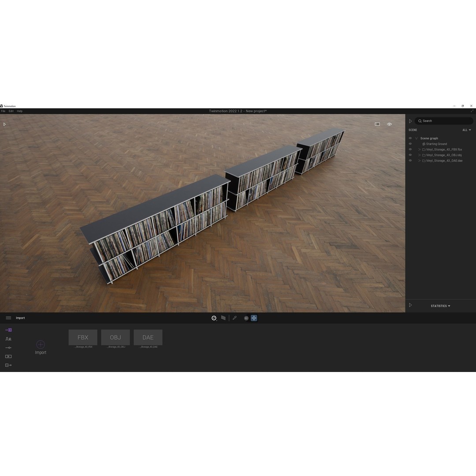Select the material picker eyedropper tool
The width and height of the screenshot is (476, 476).
point(234,318)
